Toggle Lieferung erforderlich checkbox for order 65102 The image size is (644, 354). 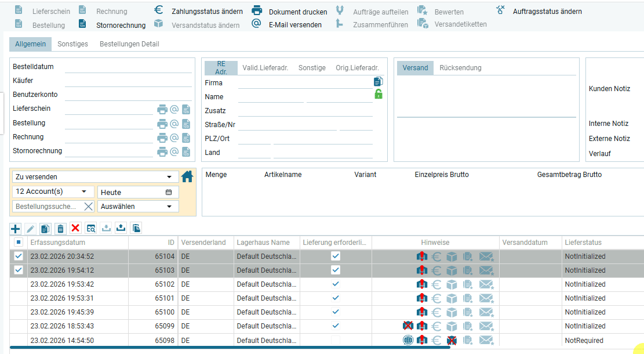point(335,284)
